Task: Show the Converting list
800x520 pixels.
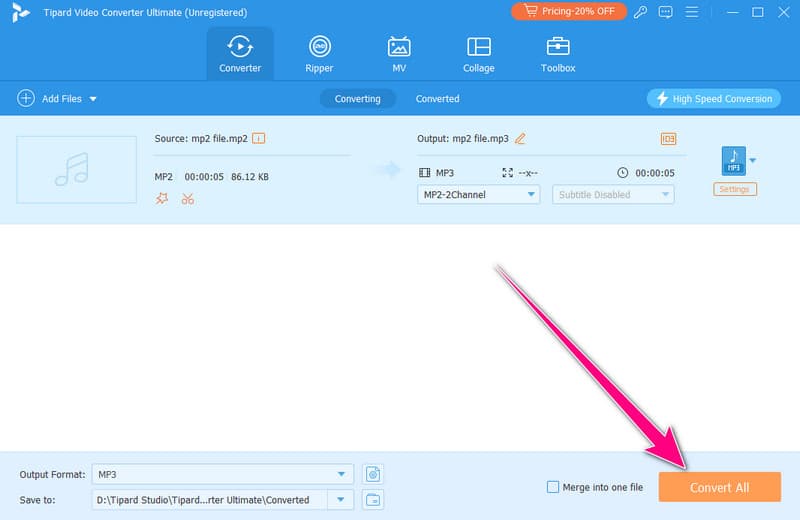Action: (x=358, y=98)
